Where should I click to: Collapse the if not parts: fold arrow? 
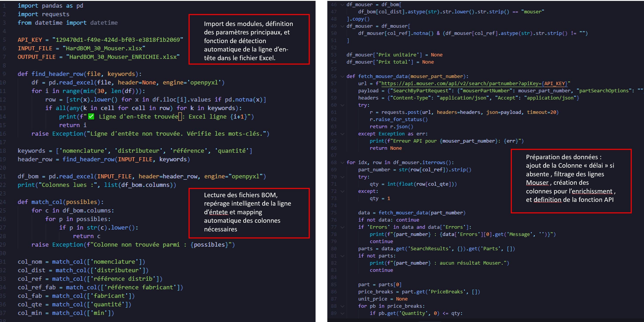click(342, 256)
